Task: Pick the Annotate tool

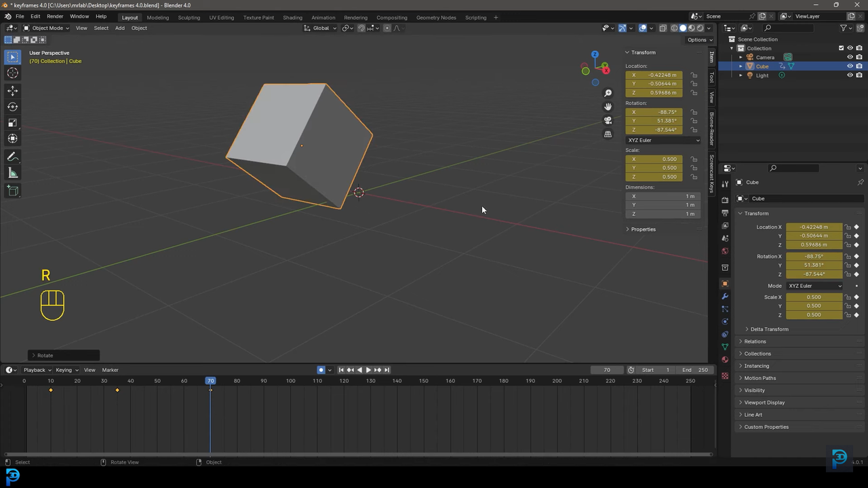Action: tap(12, 157)
